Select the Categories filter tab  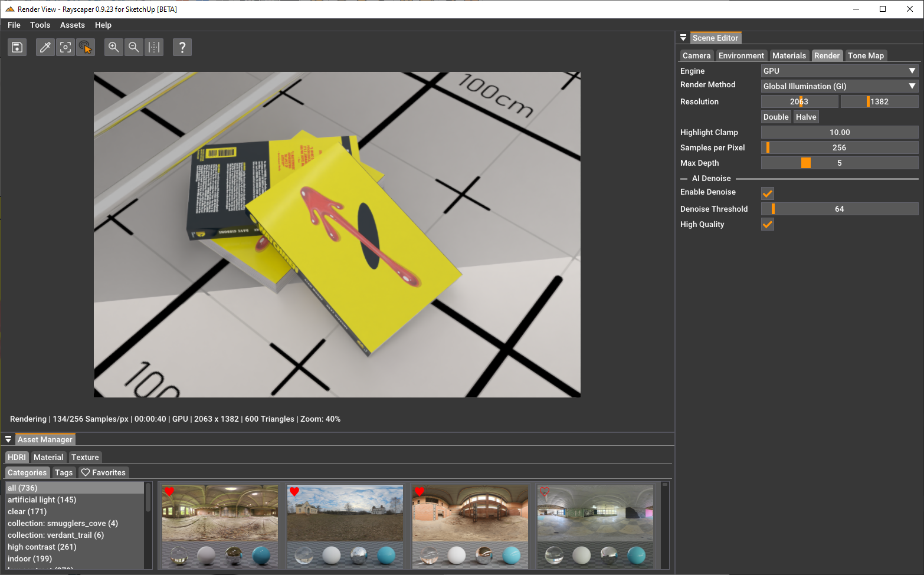[27, 472]
